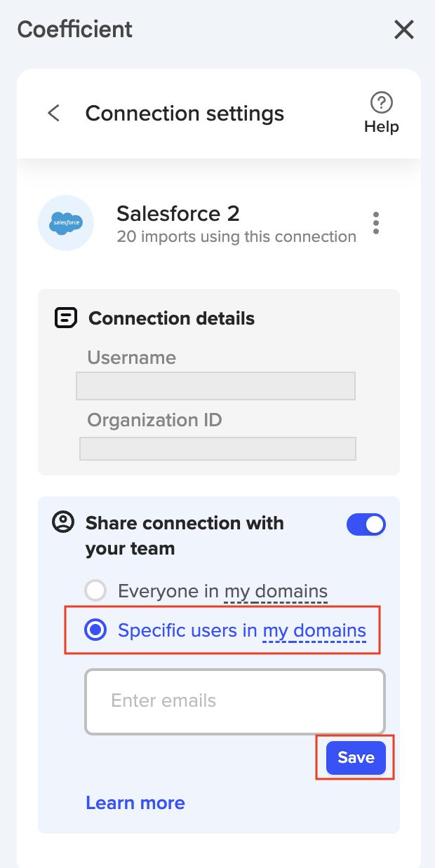Viewport: 435px width, 868px height.
Task: Turn off the Share connection toggle
Action: point(366,524)
